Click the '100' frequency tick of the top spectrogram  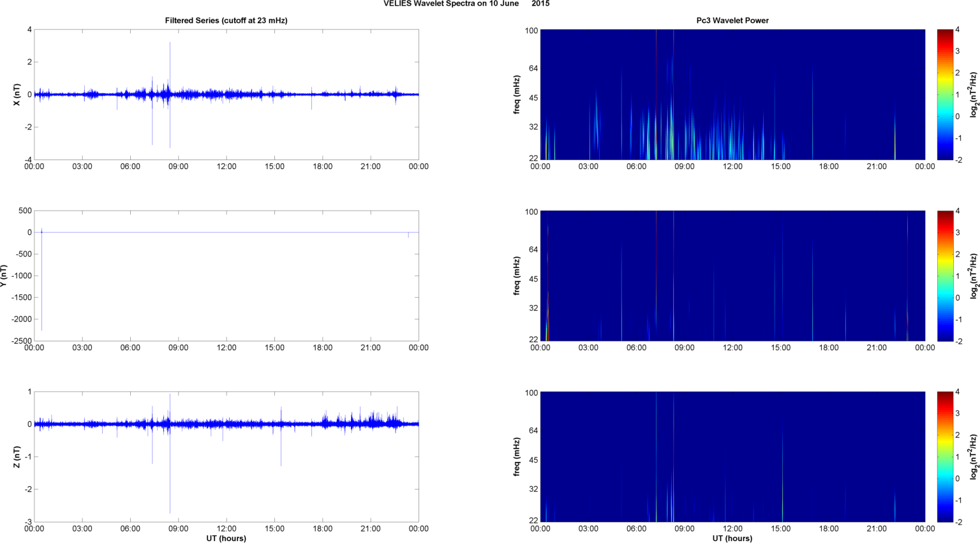531,31
